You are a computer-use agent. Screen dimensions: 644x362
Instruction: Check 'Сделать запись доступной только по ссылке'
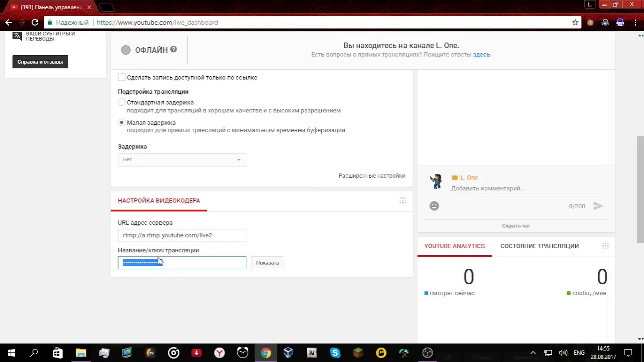[122, 77]
